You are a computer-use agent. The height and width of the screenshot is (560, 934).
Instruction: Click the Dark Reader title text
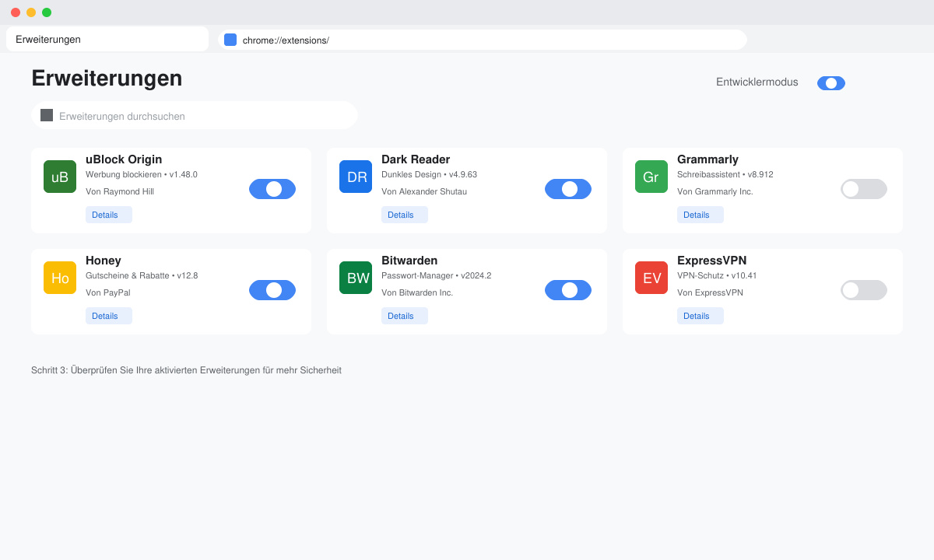click(x=416, y=159)
